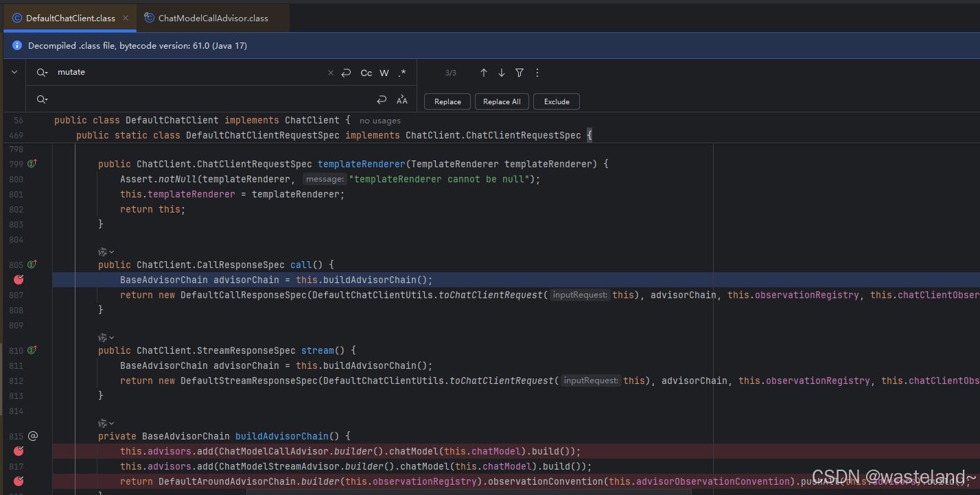Open the inlay hint dropdown above call()
Screen dimensions: 980x495
[x=106, y=252]
